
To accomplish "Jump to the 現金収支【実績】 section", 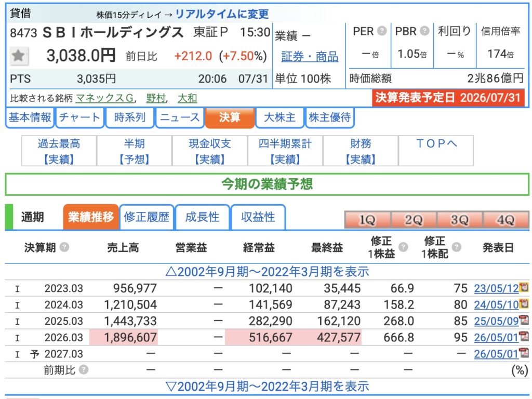I will [210, 151].
